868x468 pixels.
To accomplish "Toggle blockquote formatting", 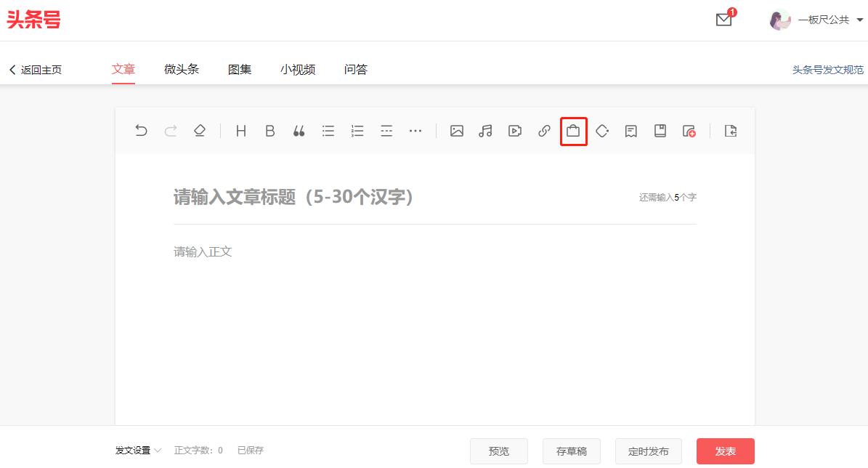I will click(299, 131).
